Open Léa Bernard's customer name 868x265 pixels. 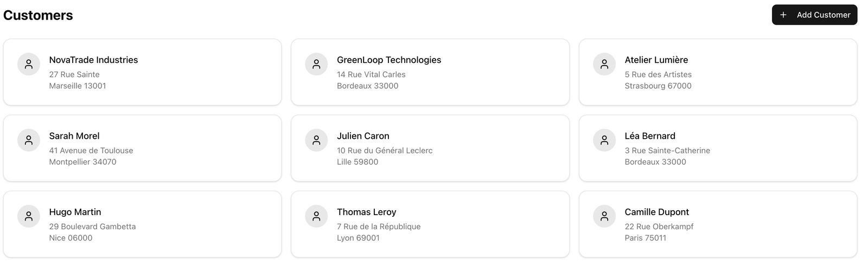(x=650, y=136)
